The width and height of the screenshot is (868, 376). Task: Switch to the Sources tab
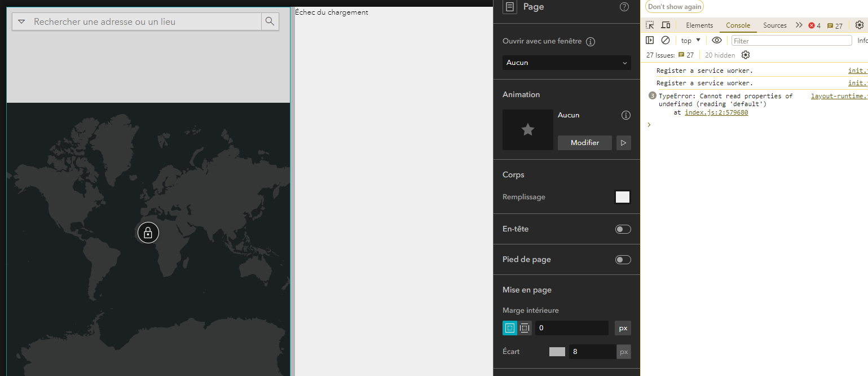click(774, 25)
